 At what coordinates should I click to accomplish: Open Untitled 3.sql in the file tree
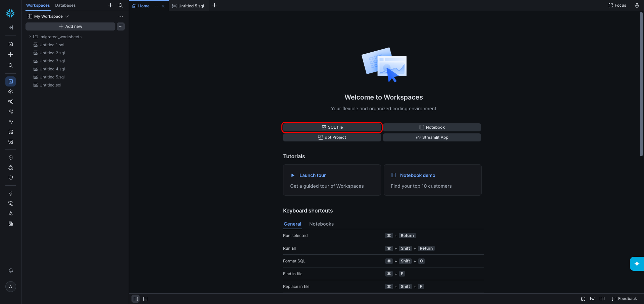[52, 61]
